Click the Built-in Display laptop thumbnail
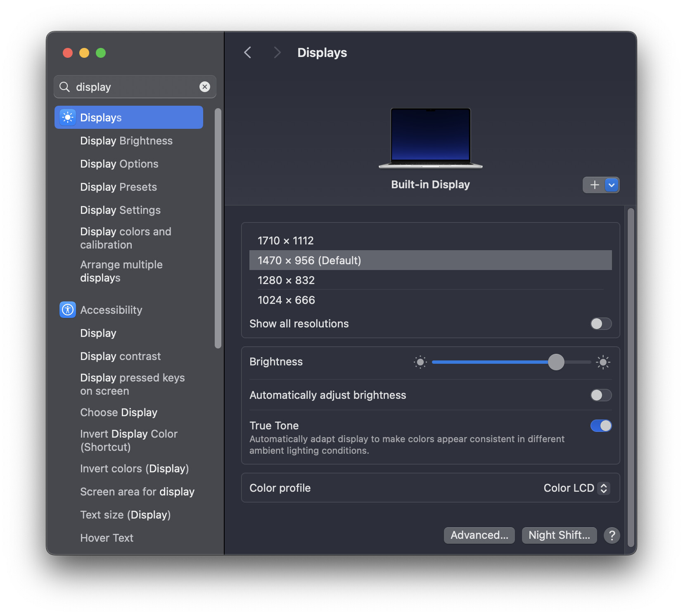Image resolution: width=683 pixels, height=616 pixels. [431, 138]
